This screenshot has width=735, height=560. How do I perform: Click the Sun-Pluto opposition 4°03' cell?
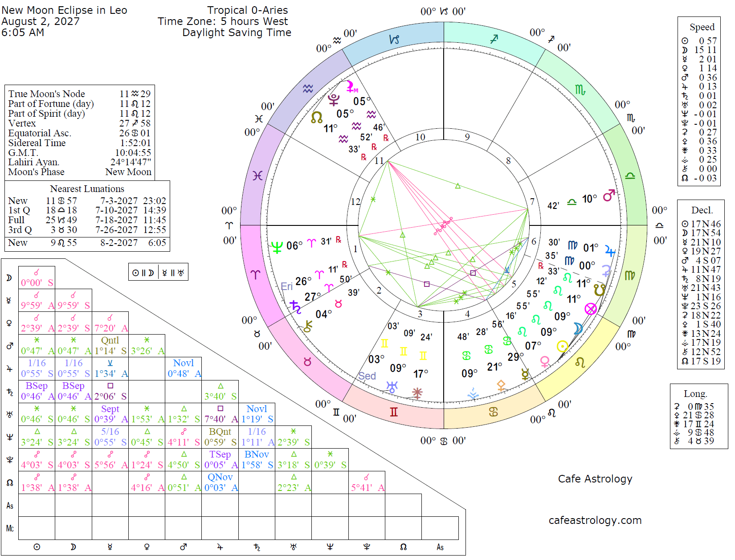(37, 460)
